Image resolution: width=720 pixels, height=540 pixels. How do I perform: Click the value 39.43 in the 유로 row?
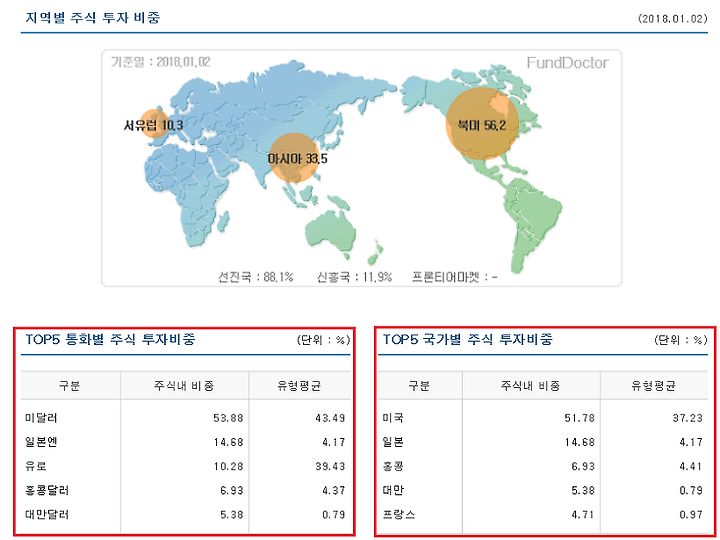click(x=330, y=467)
